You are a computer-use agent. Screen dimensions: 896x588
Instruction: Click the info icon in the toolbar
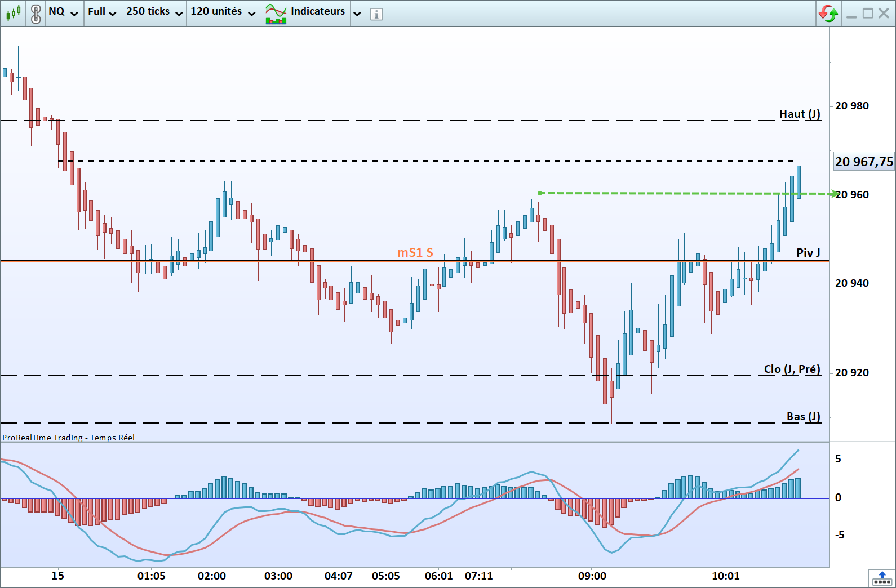376,14
